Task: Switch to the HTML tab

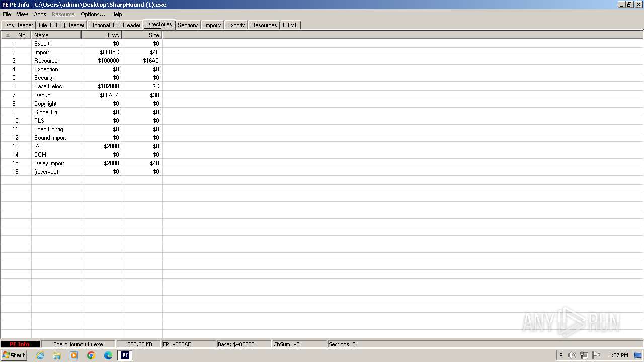Action: pyautogui.click(x=290, y=25)
